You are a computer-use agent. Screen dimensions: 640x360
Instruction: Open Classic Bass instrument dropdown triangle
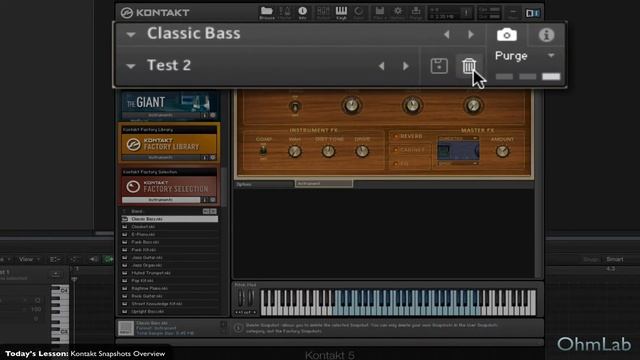pyautogui.click(x=131, y=35)
